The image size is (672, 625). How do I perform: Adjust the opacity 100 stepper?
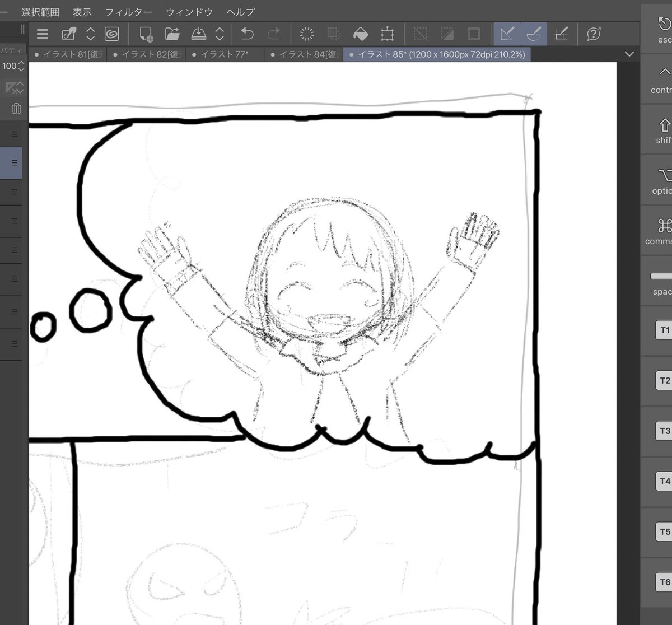click(21, 66)
